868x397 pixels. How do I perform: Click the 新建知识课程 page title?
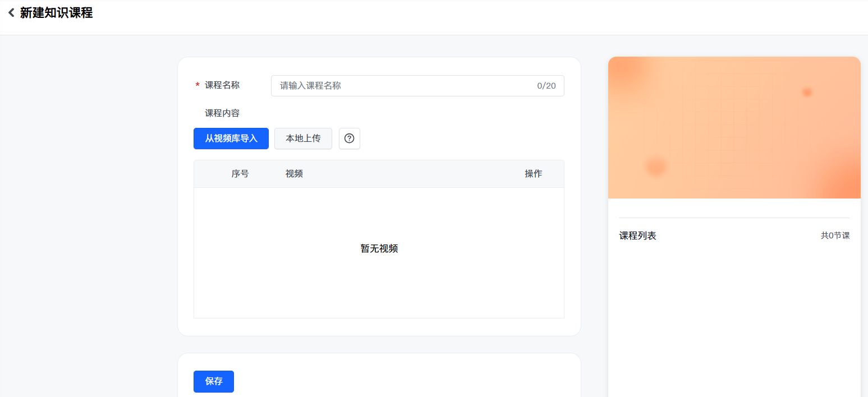(x=56, y=13)
